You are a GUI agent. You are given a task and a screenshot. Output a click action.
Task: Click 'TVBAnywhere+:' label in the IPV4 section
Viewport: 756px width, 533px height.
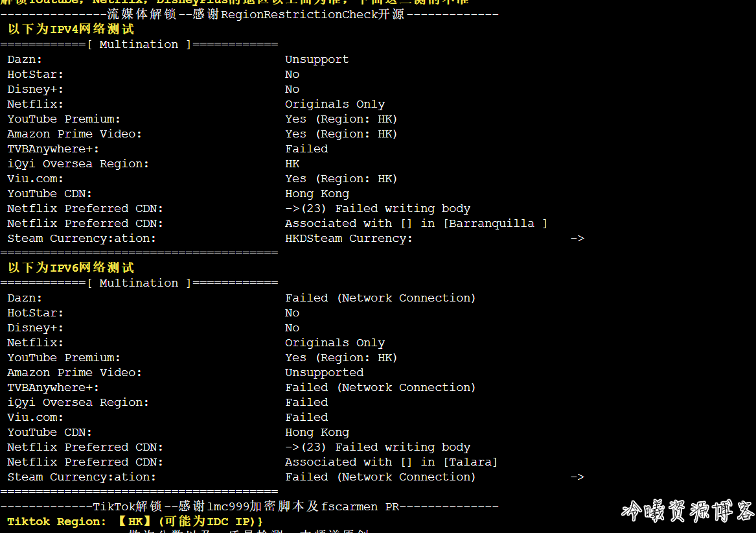point(53,149)
